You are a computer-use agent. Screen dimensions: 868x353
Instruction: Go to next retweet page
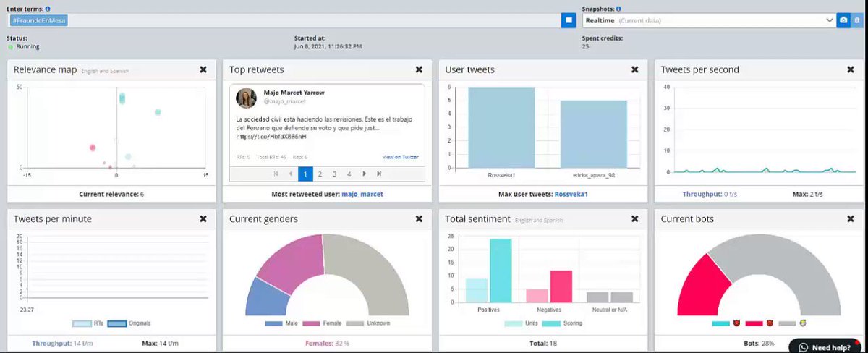click(x=364, y=174)
